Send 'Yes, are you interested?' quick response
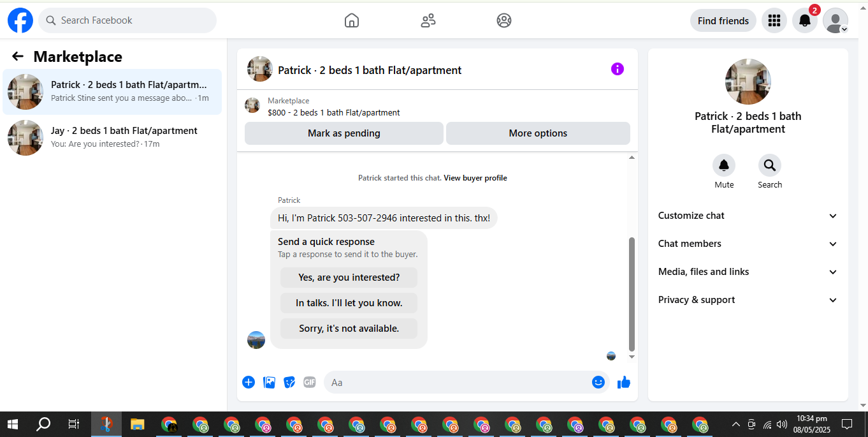Image resolution: width=868 pixels, height=437 pixels. [349, 278]
